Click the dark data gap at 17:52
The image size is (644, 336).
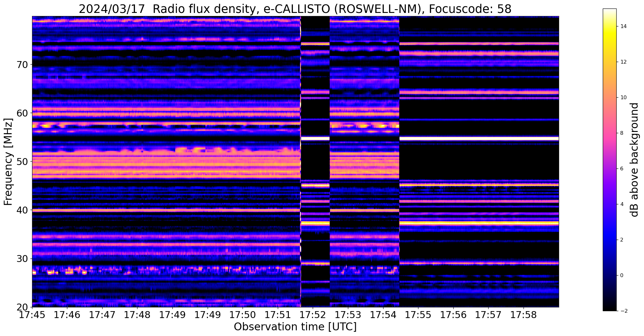315,162
